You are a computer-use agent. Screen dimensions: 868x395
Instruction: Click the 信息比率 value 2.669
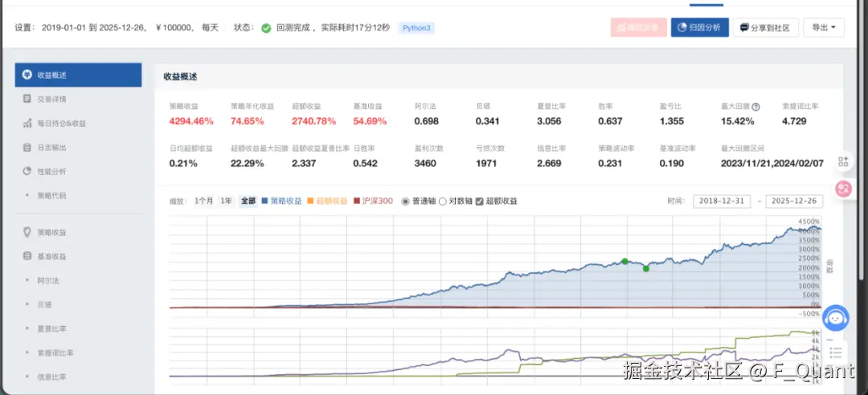[549, 163]
